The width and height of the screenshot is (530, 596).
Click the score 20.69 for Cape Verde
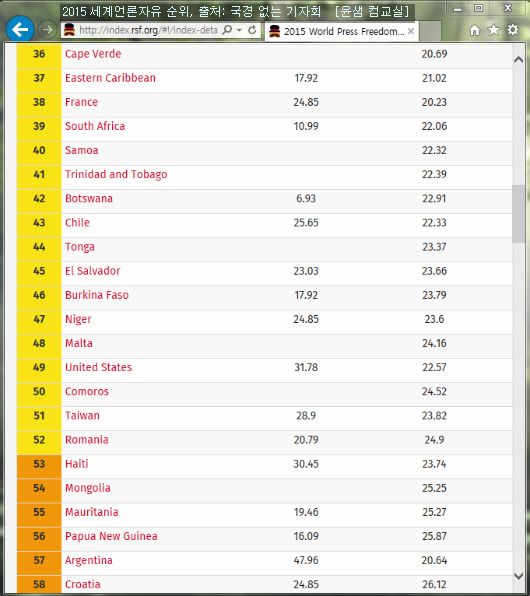434,54
